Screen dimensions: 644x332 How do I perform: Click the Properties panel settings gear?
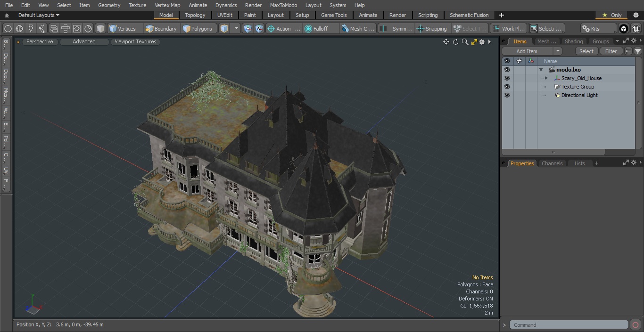coord(633,162)
